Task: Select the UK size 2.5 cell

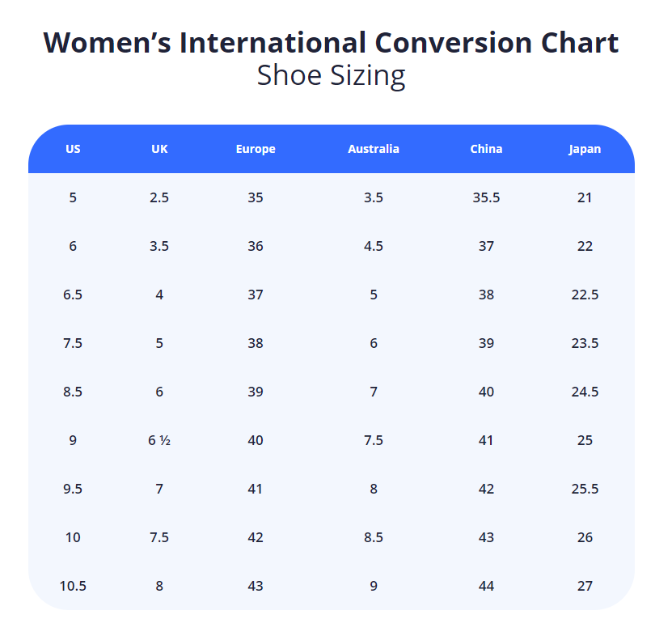Action: pos(159,197)
